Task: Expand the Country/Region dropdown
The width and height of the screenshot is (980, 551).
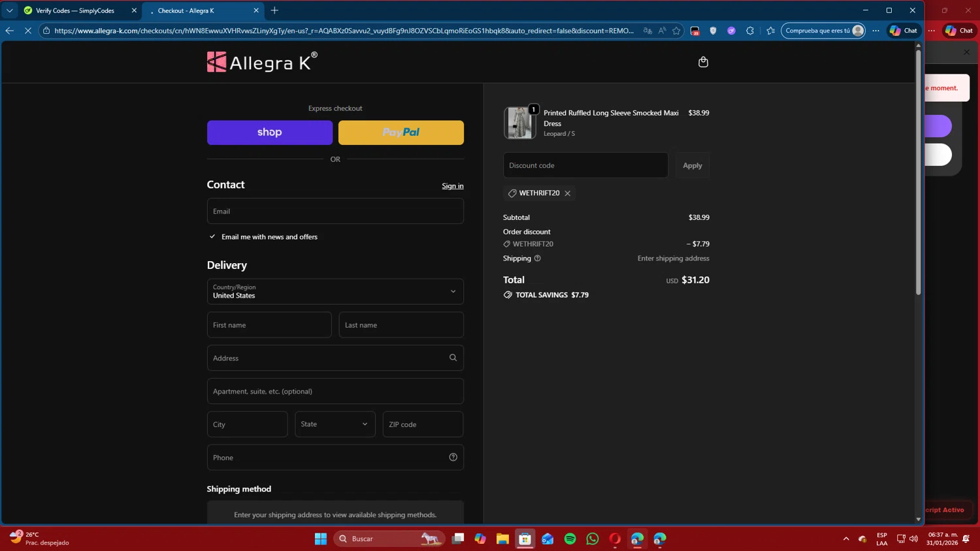Action: [x=335, y=292]
